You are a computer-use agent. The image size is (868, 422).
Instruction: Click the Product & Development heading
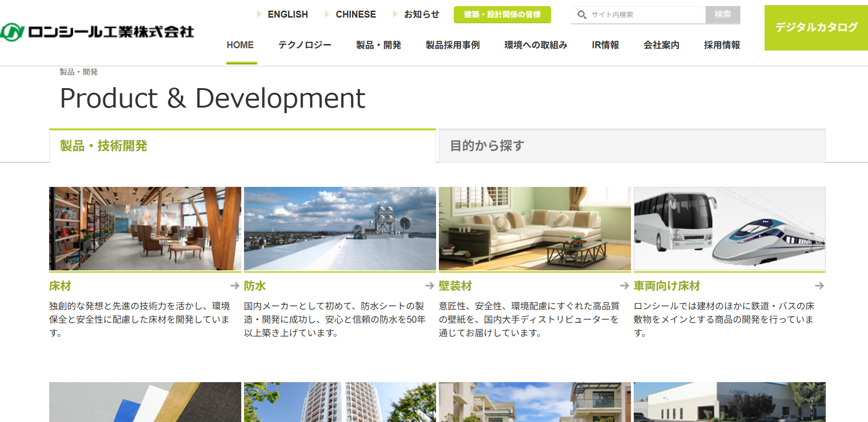point(213,99)
